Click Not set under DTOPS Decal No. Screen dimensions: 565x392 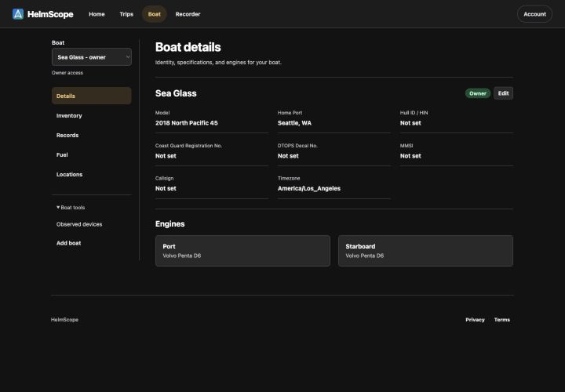[288, 156]
